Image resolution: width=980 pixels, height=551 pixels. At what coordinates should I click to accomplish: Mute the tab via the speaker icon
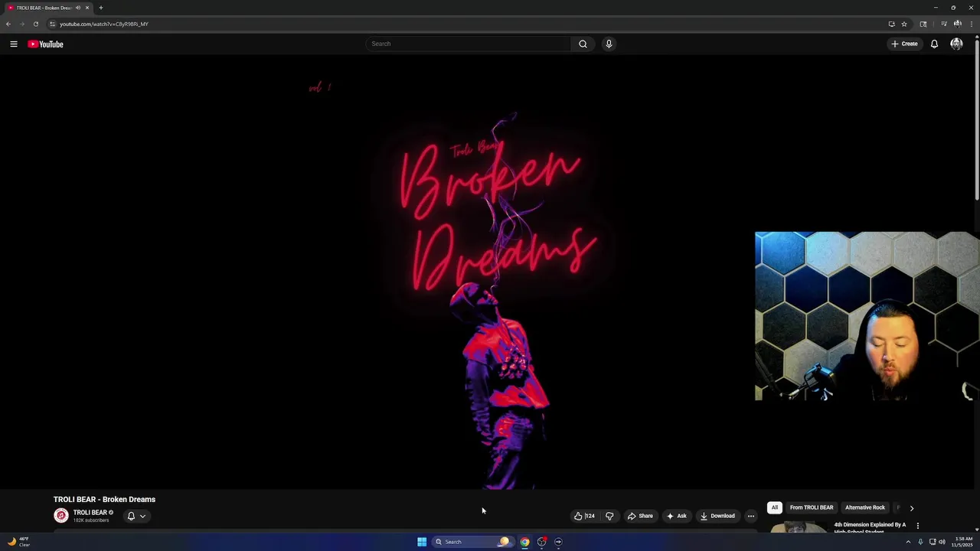point(77,8)
